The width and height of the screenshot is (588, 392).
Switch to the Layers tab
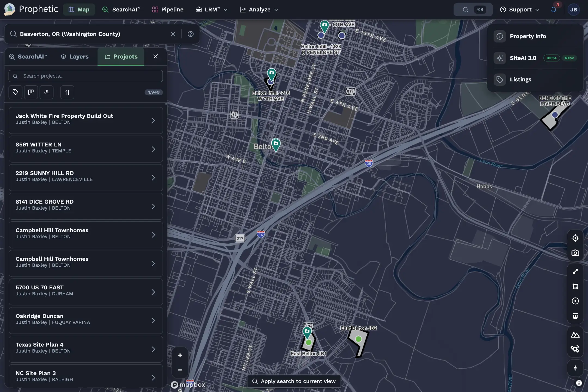75,57
